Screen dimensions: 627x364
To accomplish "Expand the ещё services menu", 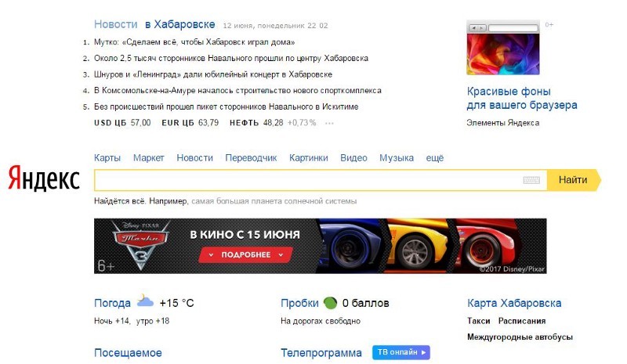I will [435, 158].
